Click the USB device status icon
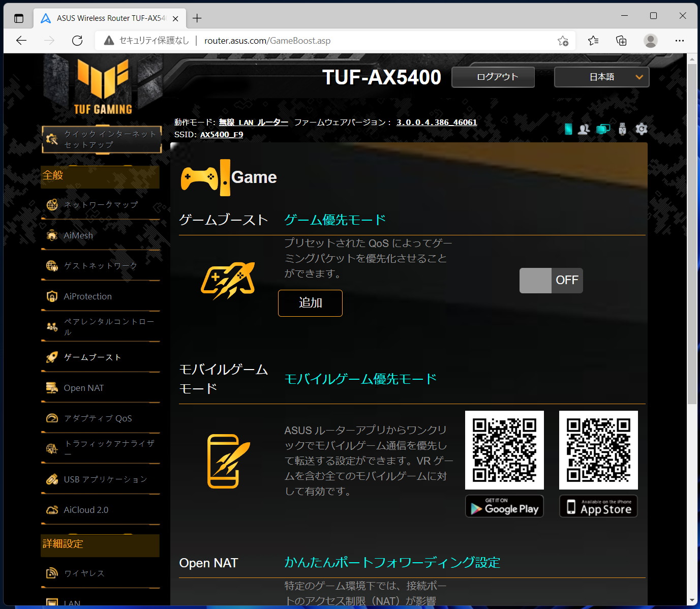 [x=622, y=129]
